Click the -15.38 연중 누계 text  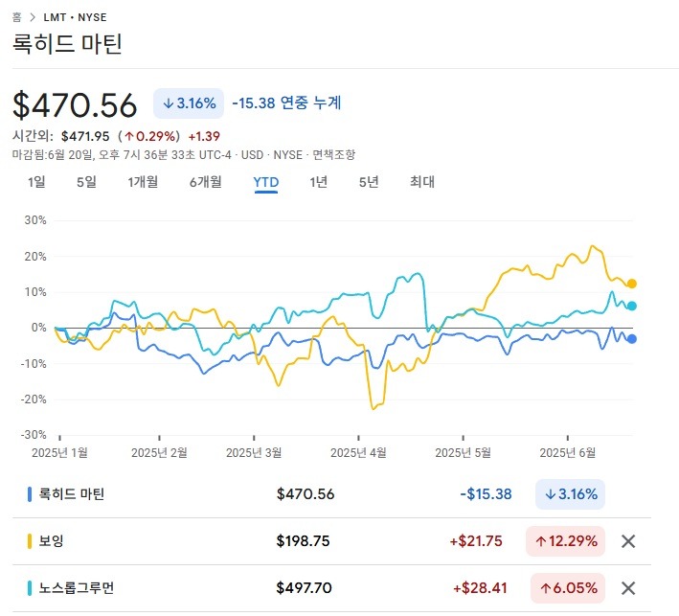point(286,103)
